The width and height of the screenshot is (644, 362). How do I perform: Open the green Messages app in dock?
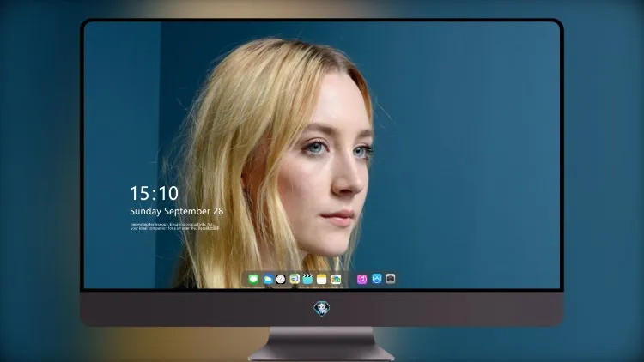253,279
